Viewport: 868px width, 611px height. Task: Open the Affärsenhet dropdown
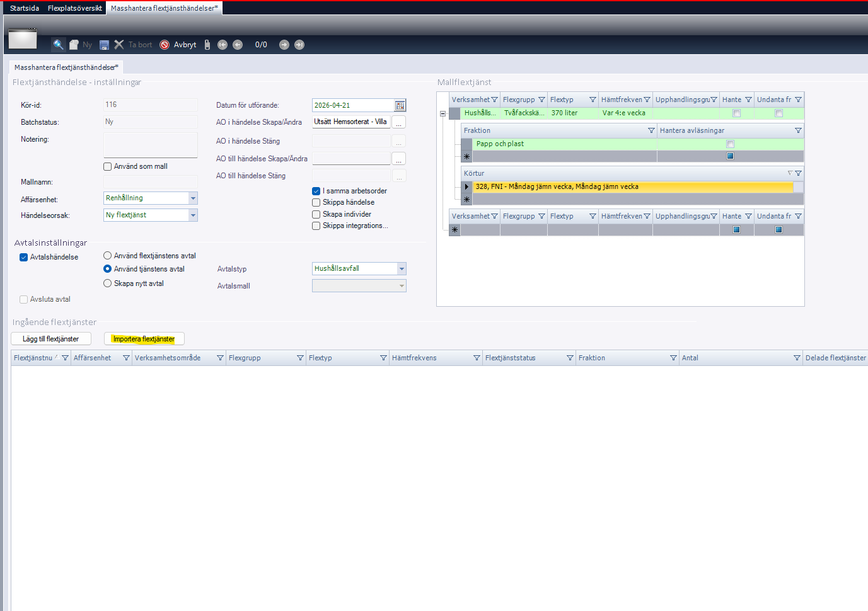(x=193, y=198)
